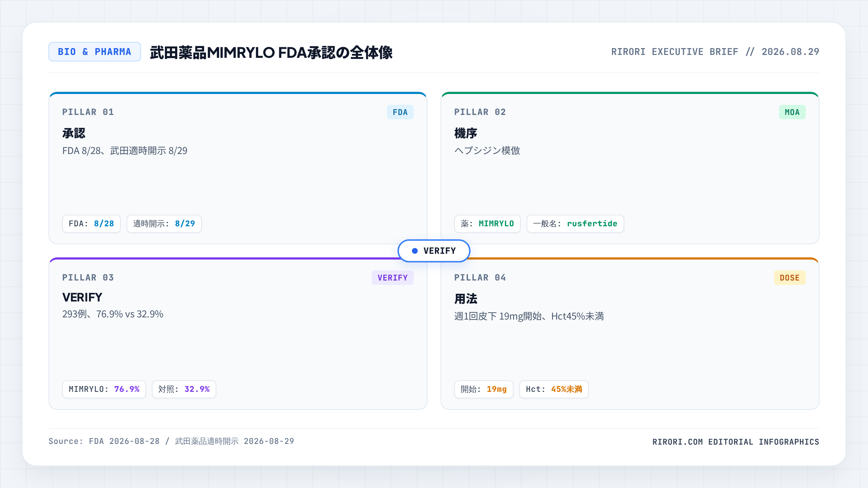Click the 薬: MIMRYLO chip
The width and height of the screenshot is (868, 488).
click(488, 224)
